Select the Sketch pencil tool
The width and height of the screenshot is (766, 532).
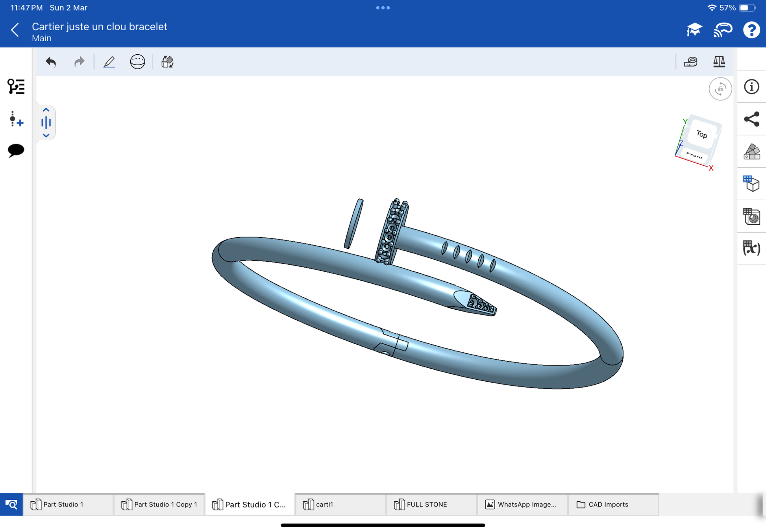[x=109, y=62]
